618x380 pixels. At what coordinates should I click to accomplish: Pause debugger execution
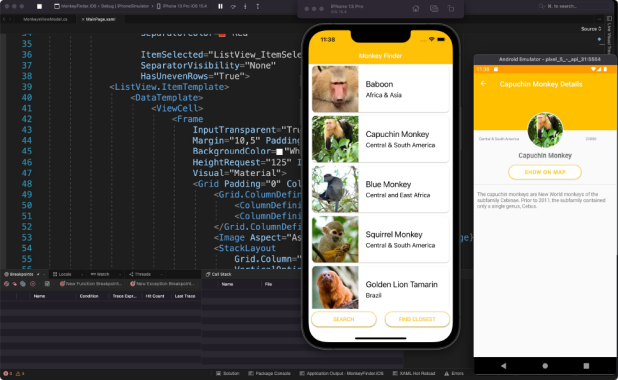220,6
